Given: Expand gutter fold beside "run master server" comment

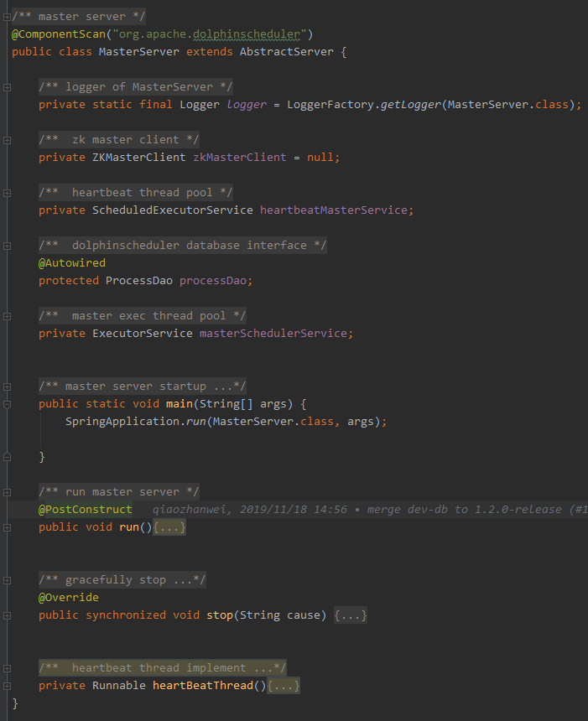Looking at the screenshot, I should [7, 492].
